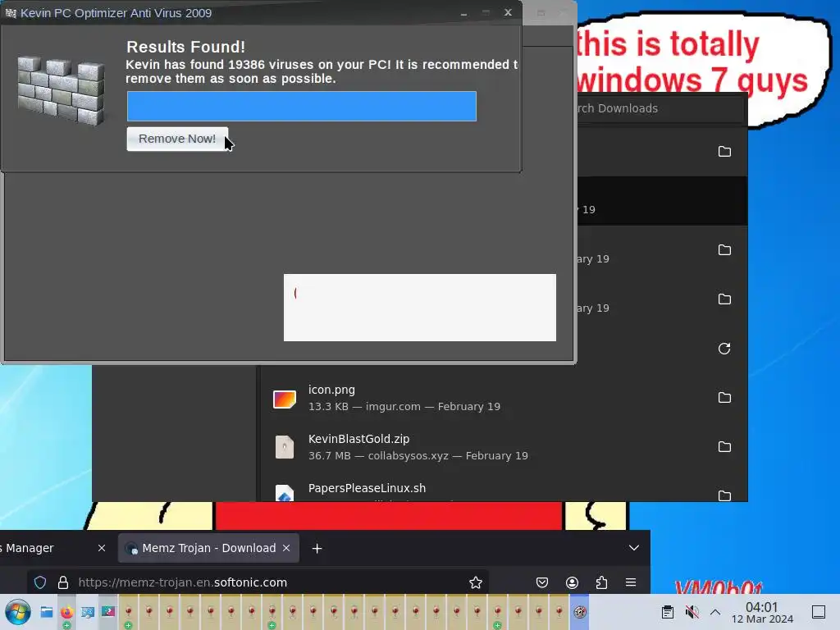Image resolution: width=840 pixels, height=630 pixels.
Task: Click the retry download circular arrow icon
Action: [724, 349]
